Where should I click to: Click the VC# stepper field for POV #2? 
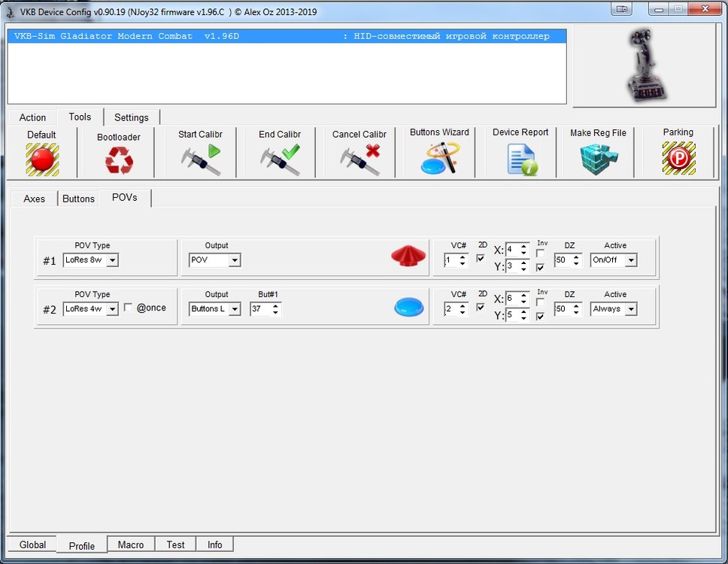point(456,309)
